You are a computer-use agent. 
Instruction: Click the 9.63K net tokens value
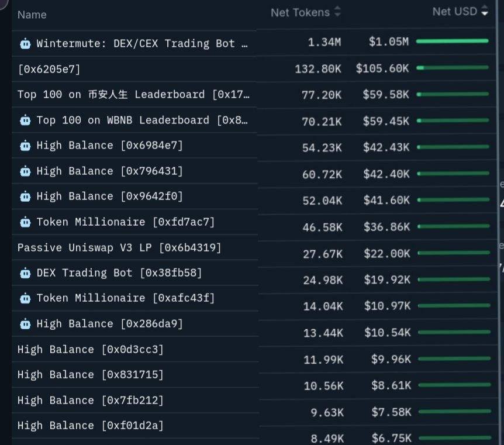click(327, 412)
